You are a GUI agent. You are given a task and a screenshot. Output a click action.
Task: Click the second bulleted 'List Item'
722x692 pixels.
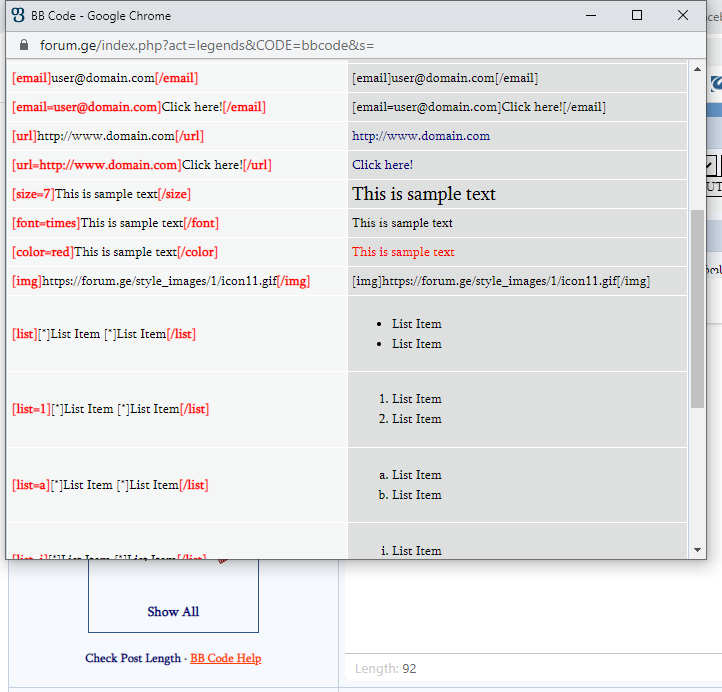point(417,344)
